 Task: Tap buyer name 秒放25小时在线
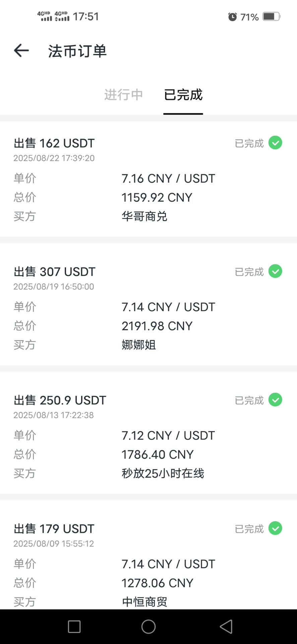click(x=163, y=473)
